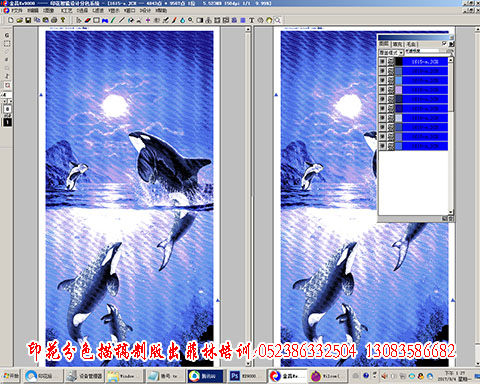480x384 pixels.
Task: Select the water drop blur tool
Action: [182, 20]
